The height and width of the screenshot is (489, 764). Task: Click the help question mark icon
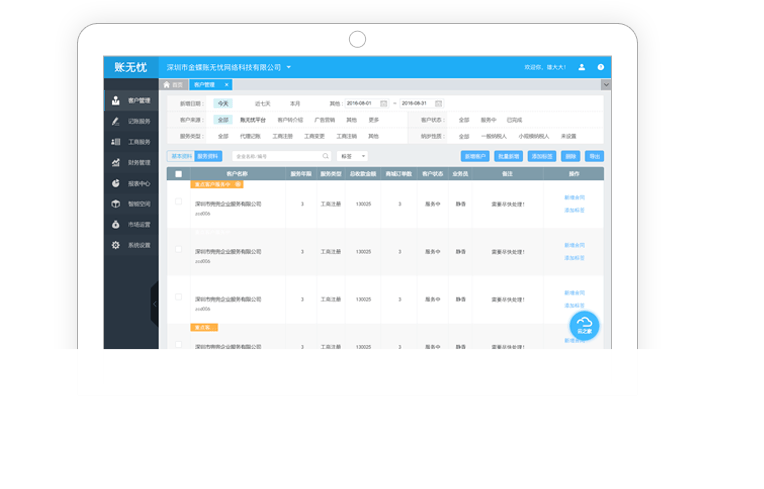point(601,67)
